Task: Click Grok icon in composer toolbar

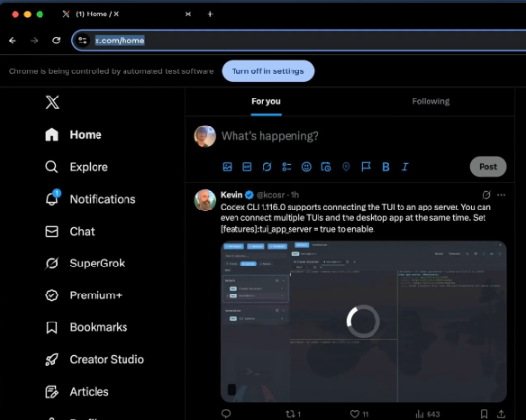Action: pos(266,167)
